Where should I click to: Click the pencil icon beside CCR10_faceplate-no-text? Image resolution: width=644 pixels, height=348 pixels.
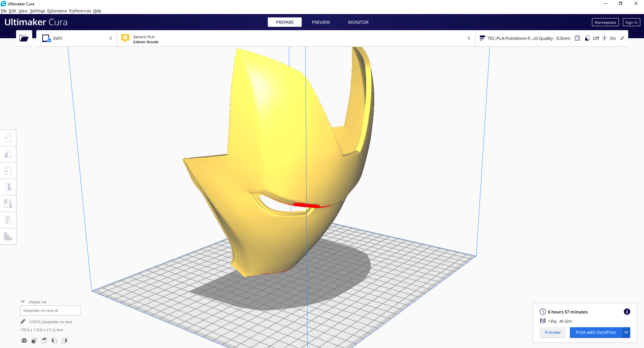coord(23,322)
